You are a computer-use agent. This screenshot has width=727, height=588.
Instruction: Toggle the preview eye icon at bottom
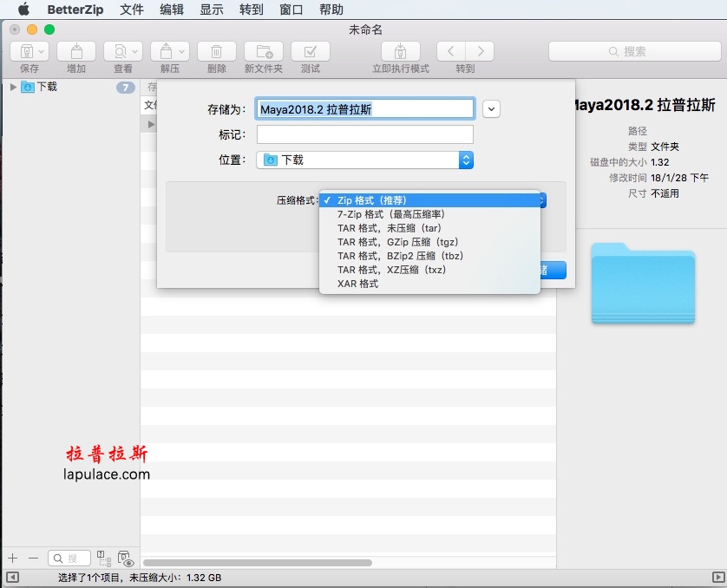[126, 559]
